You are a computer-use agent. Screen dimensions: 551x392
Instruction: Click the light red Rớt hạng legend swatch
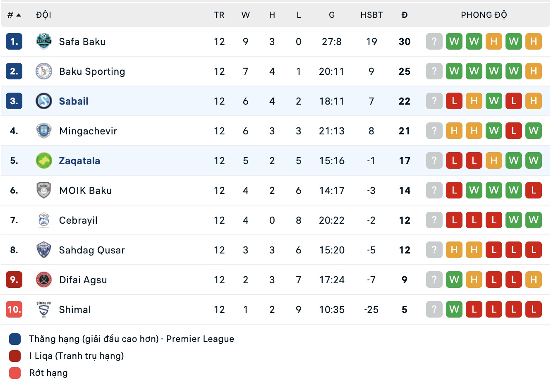[x=15, y=373]
